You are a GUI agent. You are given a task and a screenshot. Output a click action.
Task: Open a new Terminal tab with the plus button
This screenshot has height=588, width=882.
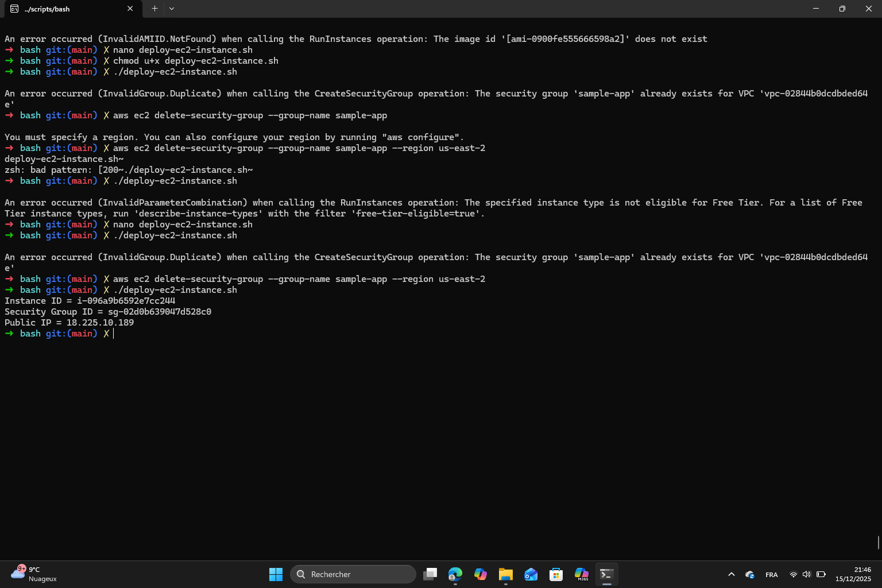154,9
